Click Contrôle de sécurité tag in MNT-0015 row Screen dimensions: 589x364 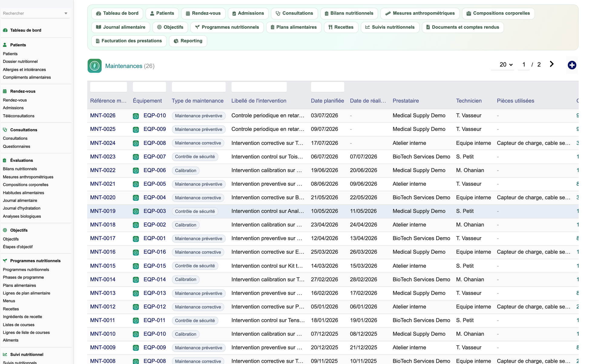(195, 266)
